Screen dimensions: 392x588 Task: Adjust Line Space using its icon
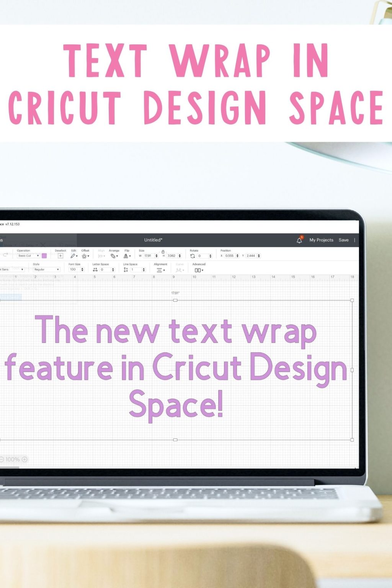point(126,269)
